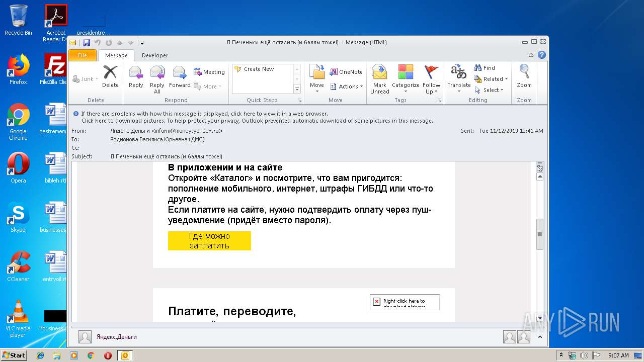
Task: Open the Select dropdown
Action: (489, 90)
